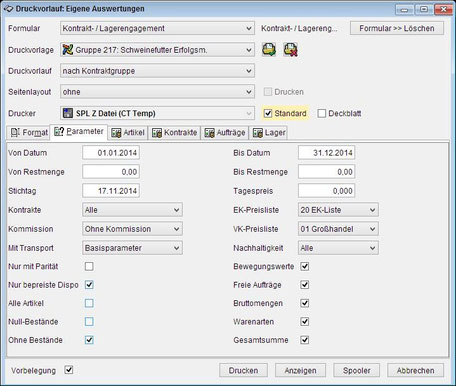Screen dimensions: 456x386
Task: Open the Drucker dropdown
Action: click(x=157, y=113)
